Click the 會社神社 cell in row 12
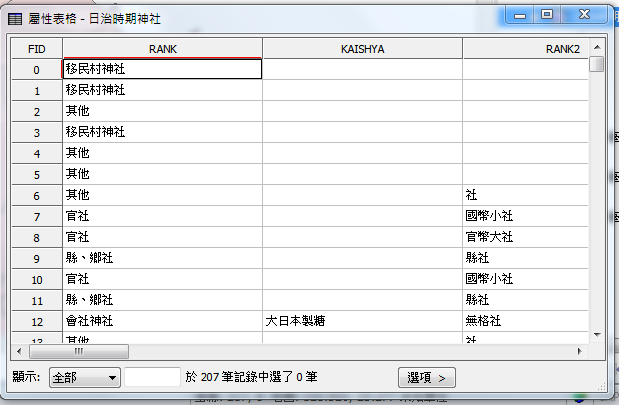The height and width of the screenshot is (405, 619). 162,321
